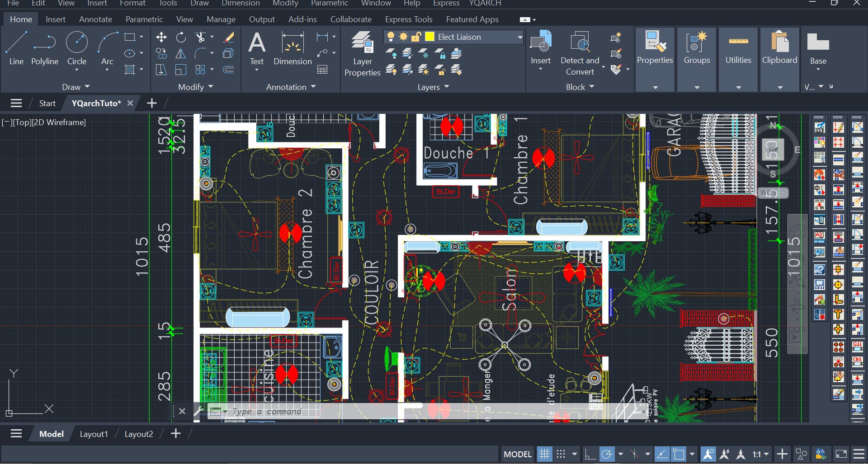This screenshot has height=464, width=868.
Task: Expand the Layers panel options
Action: tap(446, 87)
